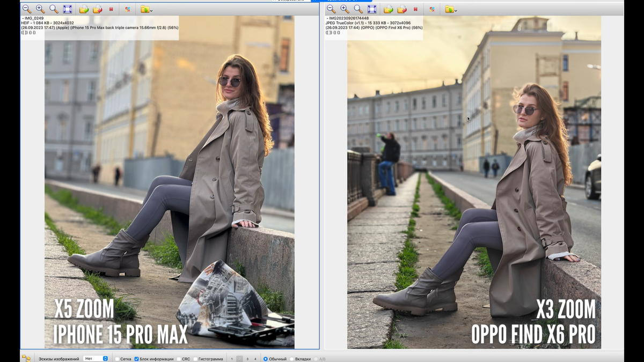Uncheck the Блок информации checkbox
This screenshot has height=362, width=644.
(x=137, y=358)
